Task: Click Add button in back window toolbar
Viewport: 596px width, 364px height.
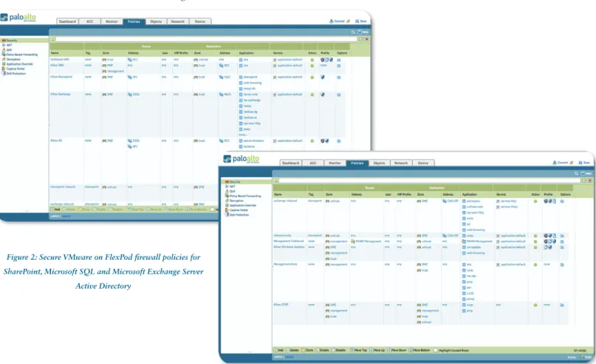Action: click(55, 210)
